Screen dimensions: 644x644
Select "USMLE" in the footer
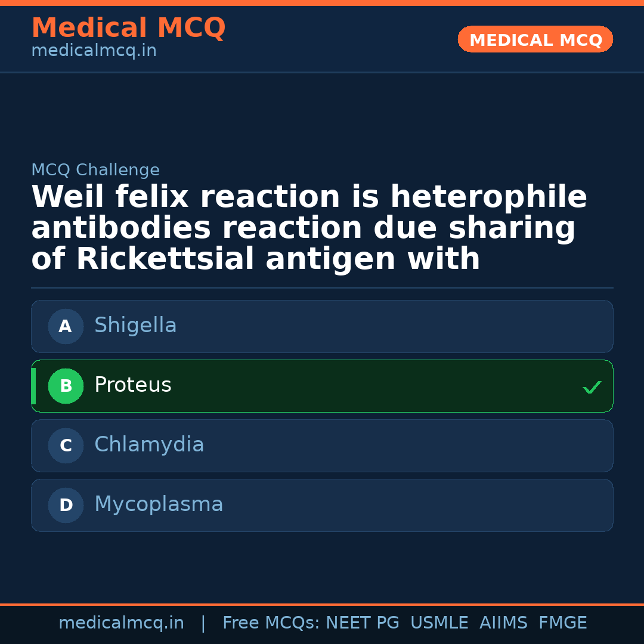pos(439,623)
